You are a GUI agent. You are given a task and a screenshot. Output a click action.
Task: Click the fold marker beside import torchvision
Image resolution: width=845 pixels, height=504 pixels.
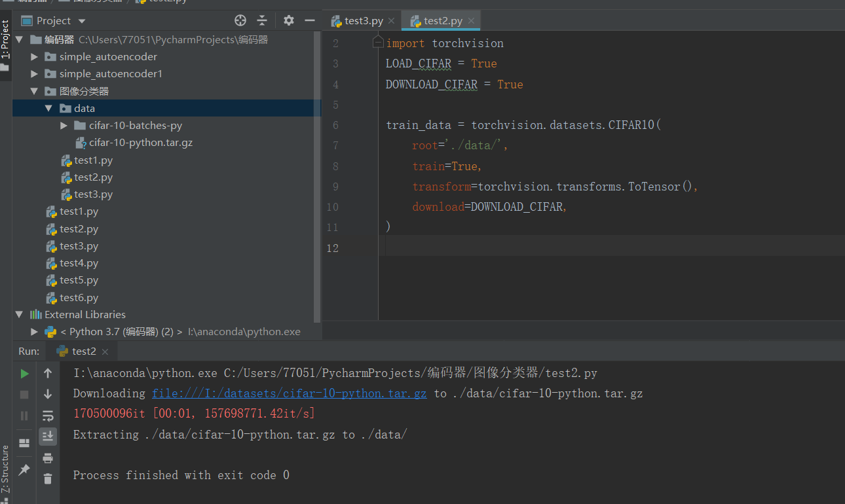point(377,43)
